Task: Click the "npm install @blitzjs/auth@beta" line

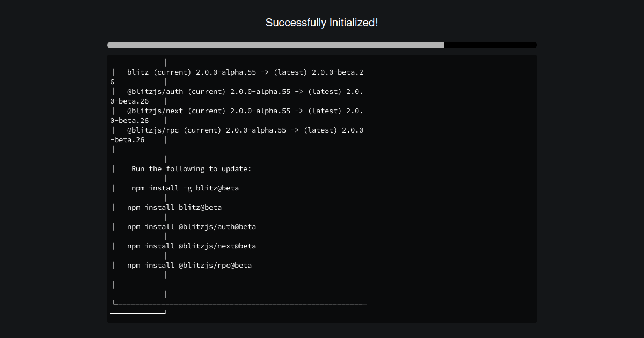Action: (x=191, y=226)
